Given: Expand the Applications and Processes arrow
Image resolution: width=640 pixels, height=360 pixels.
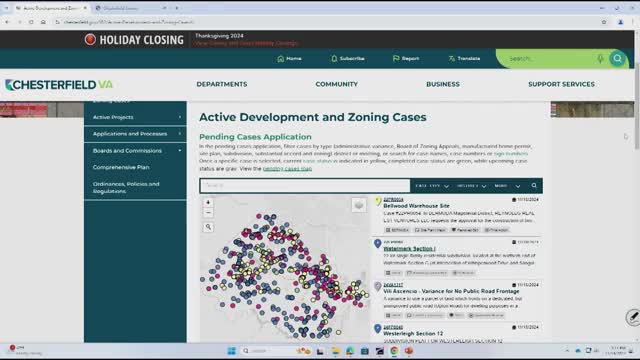Looking at the screenshot, I should [x=180, y=134].
